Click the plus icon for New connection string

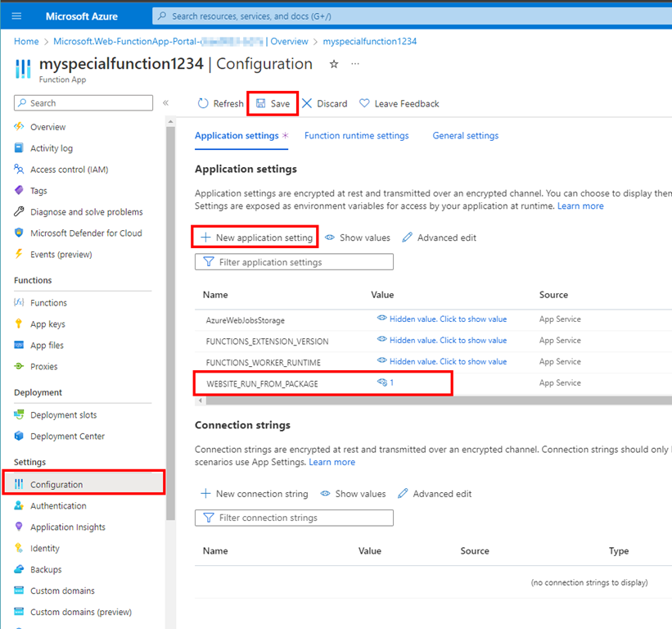(205, 494)
